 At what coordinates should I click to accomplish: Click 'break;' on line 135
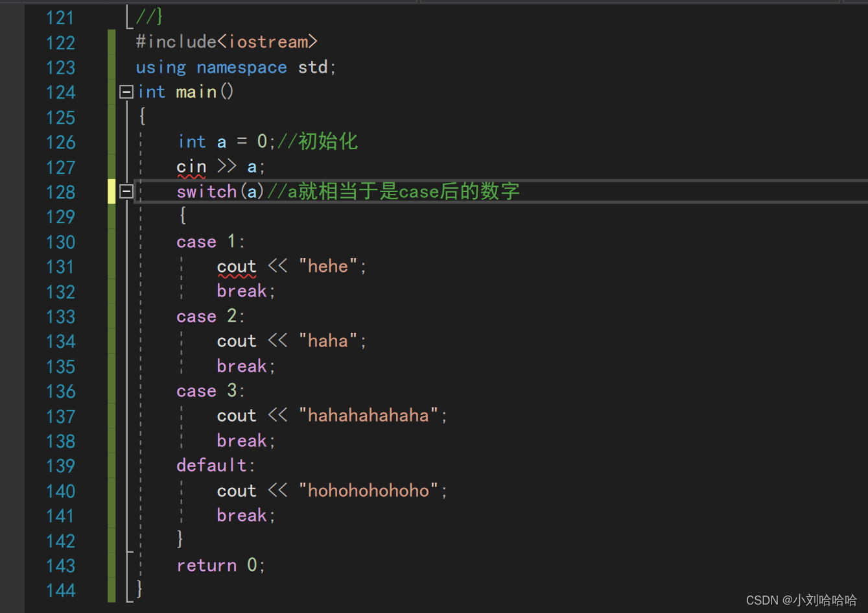[246, 366]
